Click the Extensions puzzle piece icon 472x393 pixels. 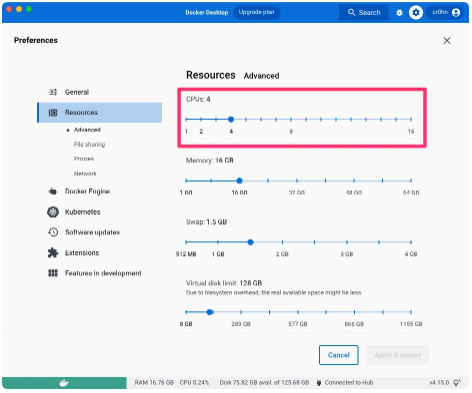click(x=53, y=253)
